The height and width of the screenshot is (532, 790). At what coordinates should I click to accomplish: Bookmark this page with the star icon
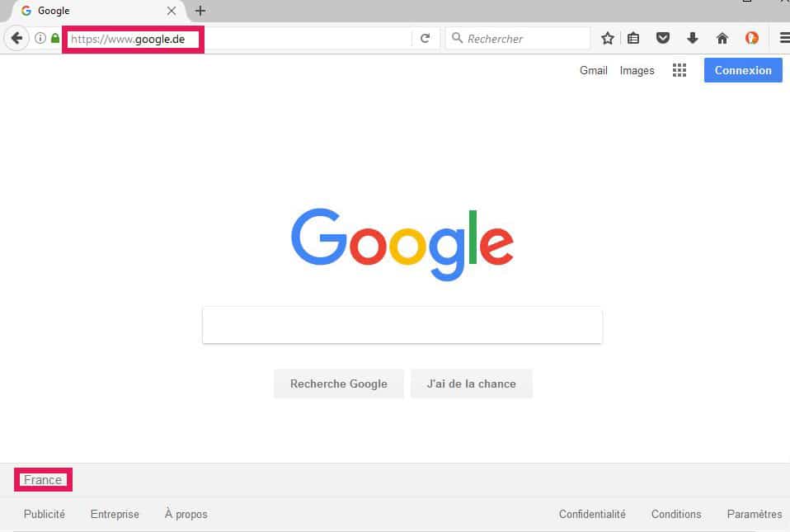click(x=608, y=38)
